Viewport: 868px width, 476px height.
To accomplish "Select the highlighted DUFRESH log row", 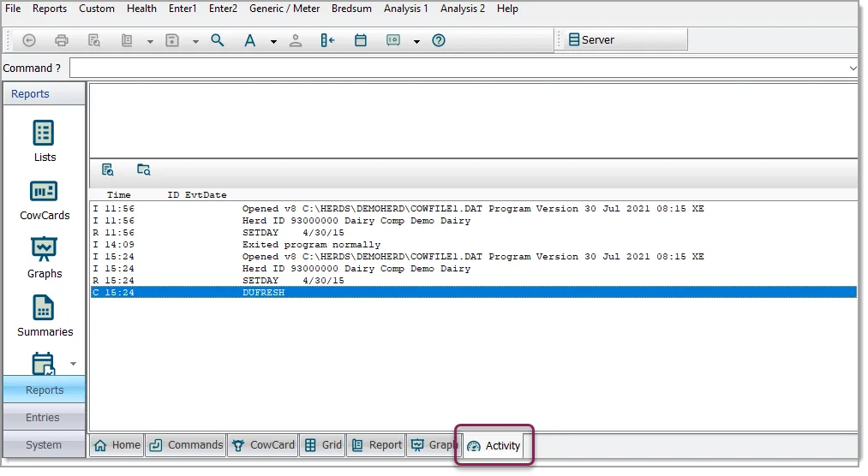I will [474, 293].
